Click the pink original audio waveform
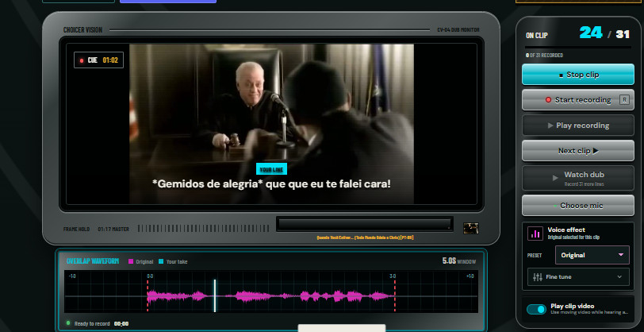 [270, 295]
